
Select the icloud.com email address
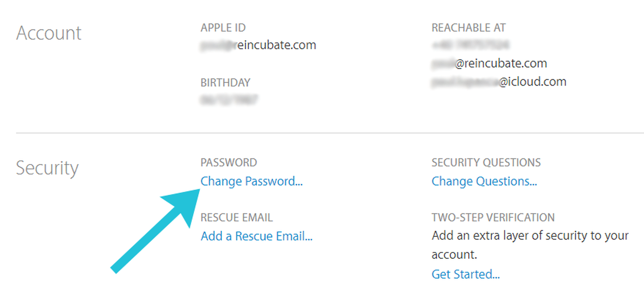499,82
